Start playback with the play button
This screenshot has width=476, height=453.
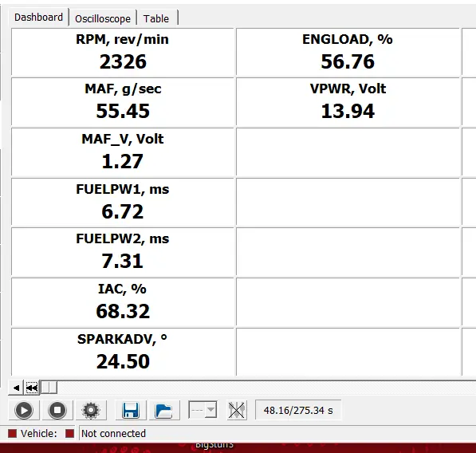coord(24,410)
